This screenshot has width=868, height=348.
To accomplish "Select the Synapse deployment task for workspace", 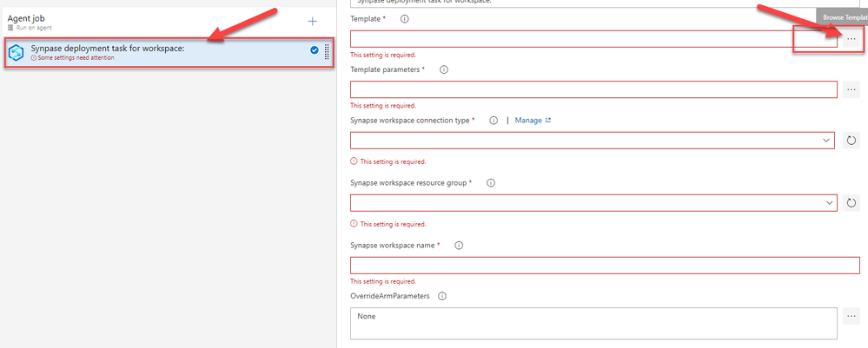I will [x=169, y=53].
